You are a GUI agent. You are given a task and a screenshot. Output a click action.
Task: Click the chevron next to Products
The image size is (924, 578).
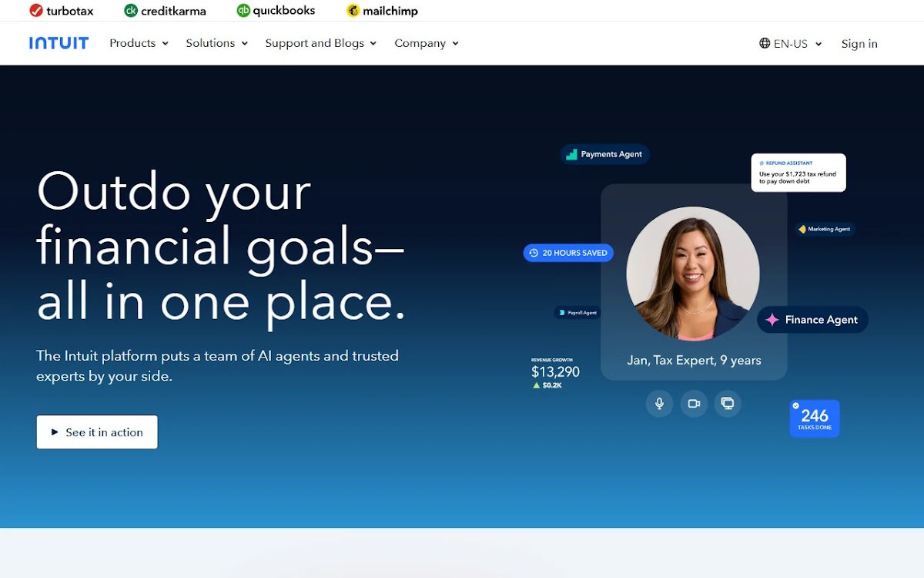[x=165, y=44]
